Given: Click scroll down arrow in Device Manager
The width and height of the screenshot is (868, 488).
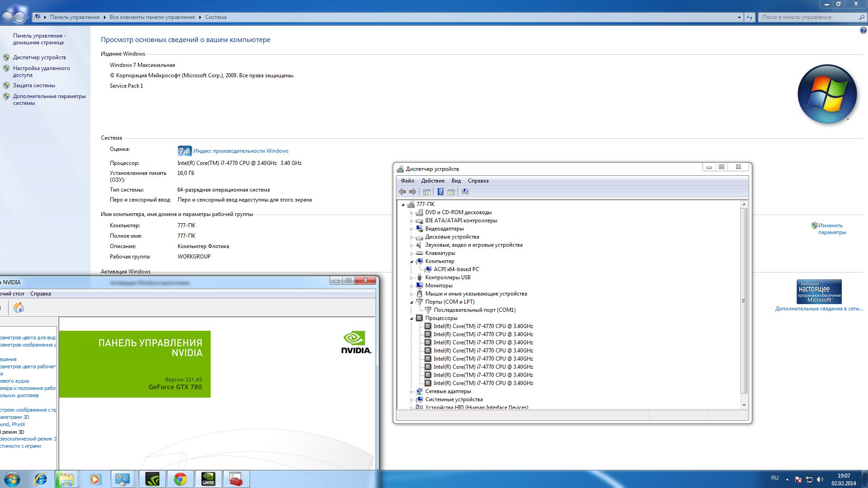Looking at the screenshot, I should click(x=744, y=405).
